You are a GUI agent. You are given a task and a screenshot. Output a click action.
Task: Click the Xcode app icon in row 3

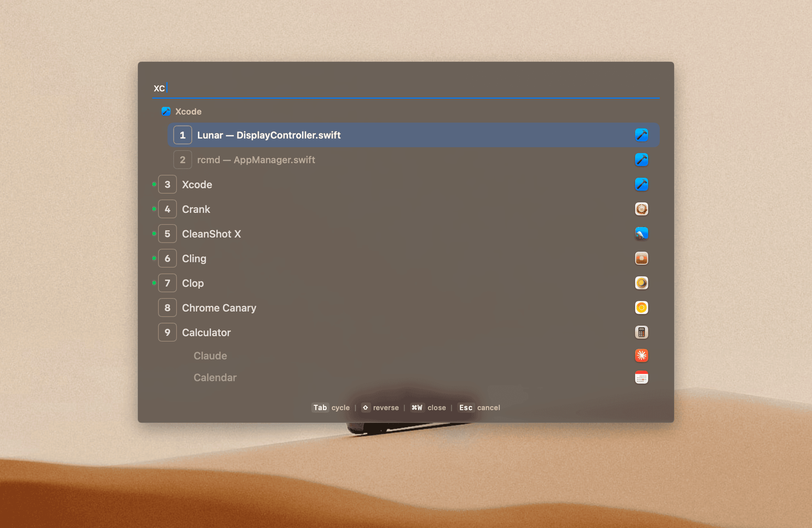pyautogui.click(x=641, y=184)
